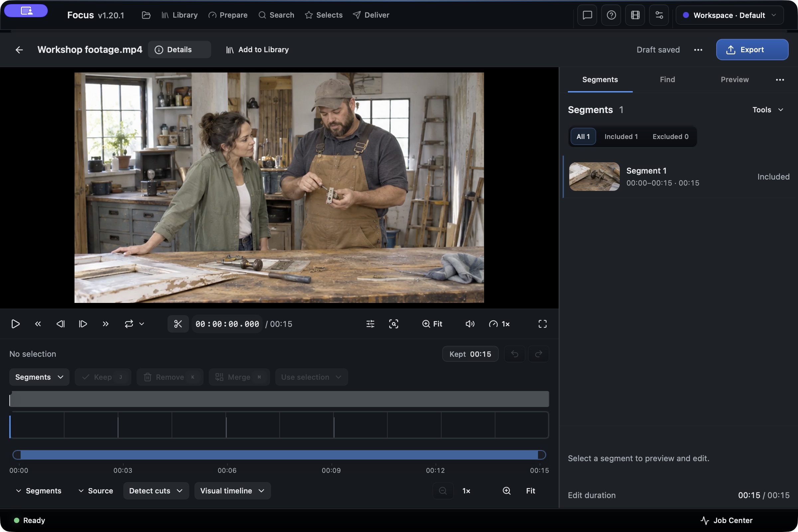The width and height of the screenshot is (798, 532).
Task: Open the comments icon in top bar
Action: [587, 15]
